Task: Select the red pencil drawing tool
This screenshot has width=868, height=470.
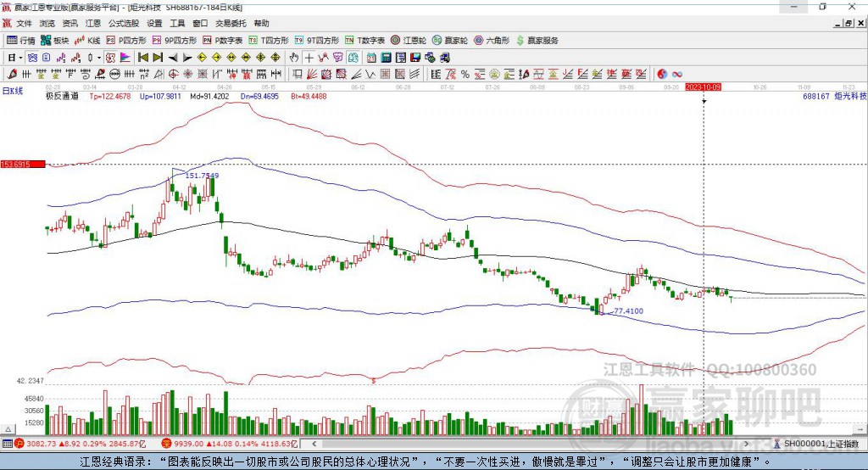Action: click(x=12, y=75)
